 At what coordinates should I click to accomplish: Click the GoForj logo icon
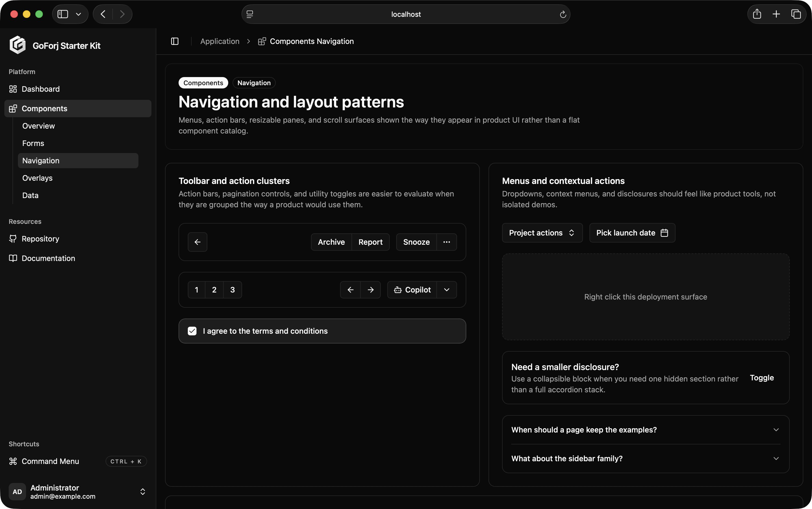[18, 45]
